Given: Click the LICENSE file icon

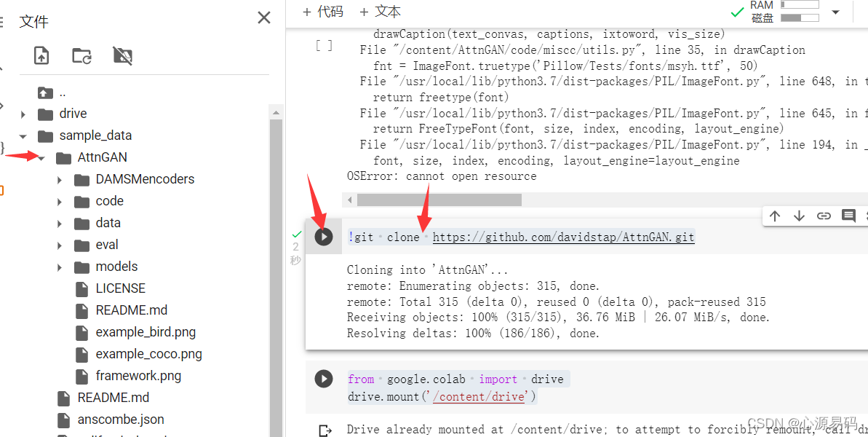Looking at the screenshot, I should 81,288.
